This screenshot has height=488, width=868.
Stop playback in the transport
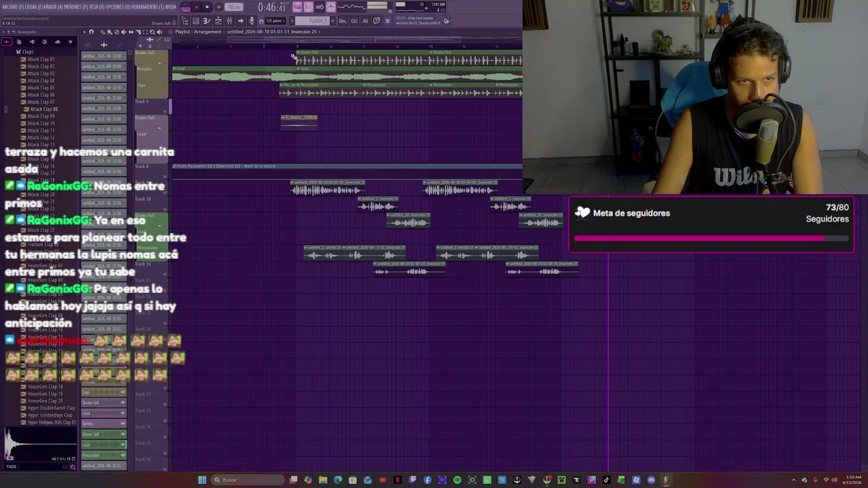point(207,7)
